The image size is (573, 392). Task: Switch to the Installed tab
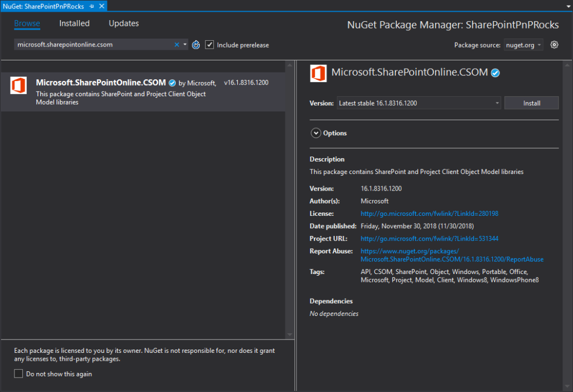(x=74, y=23)
